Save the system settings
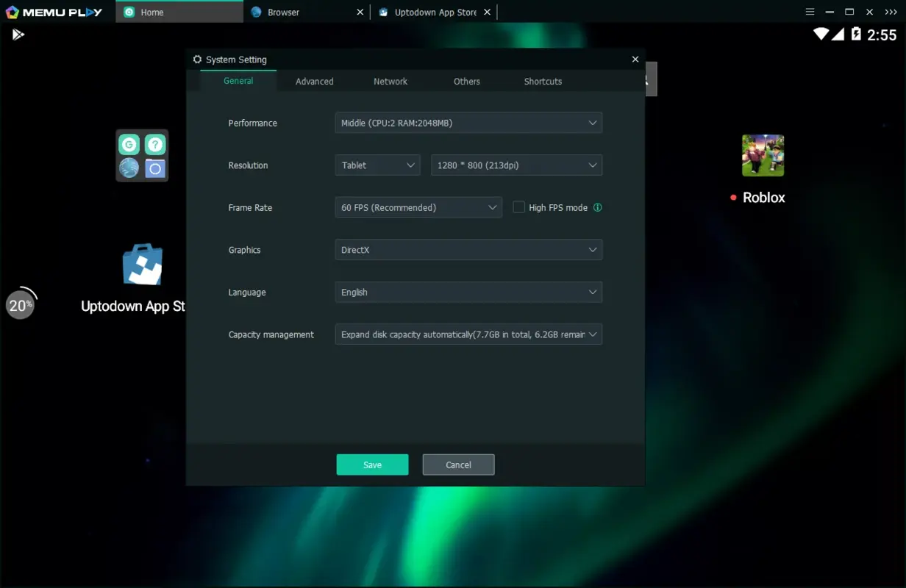 pos(372,465)
